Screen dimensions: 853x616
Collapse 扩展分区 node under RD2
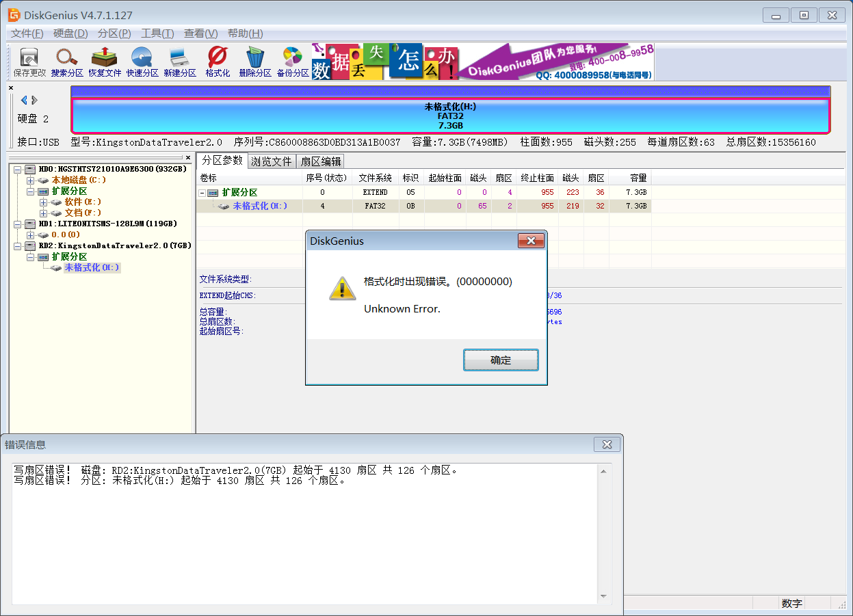(30, 256)
